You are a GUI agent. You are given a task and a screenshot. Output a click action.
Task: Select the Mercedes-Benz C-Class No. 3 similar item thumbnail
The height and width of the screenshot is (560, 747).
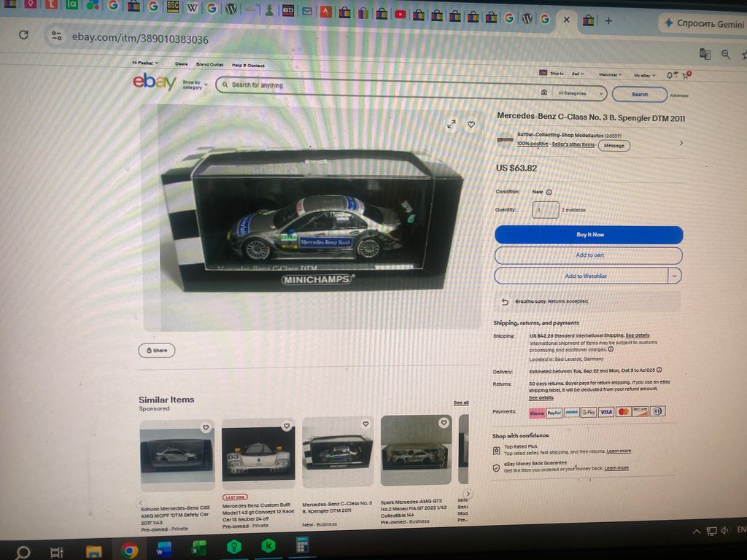click(338, 451)
